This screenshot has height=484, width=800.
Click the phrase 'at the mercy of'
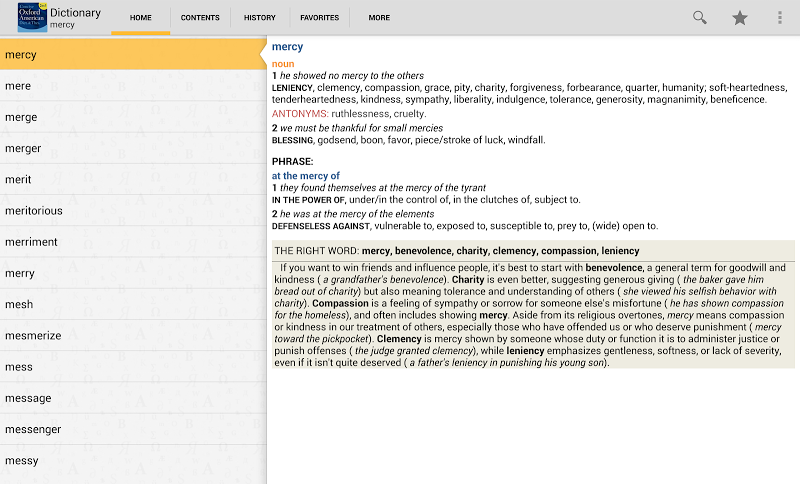click(x=306, y=175)
